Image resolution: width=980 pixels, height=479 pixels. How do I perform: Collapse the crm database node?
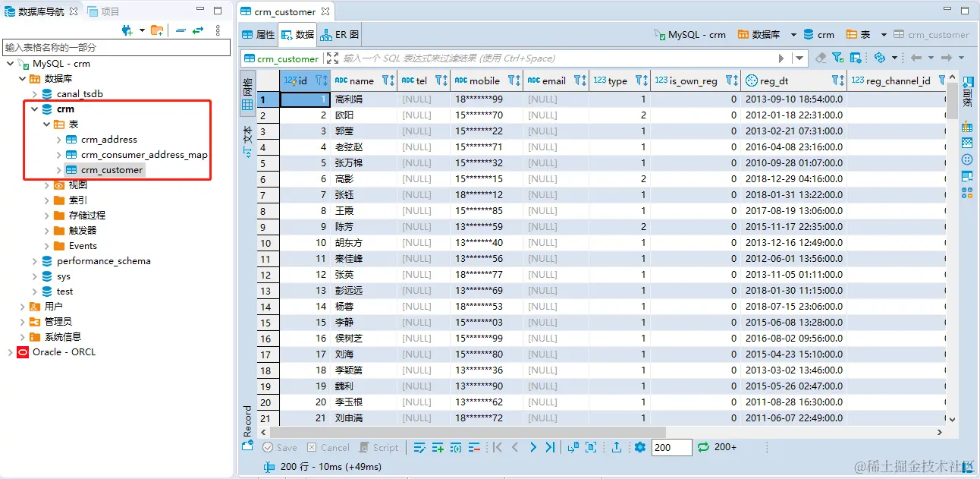click(34, 109)
